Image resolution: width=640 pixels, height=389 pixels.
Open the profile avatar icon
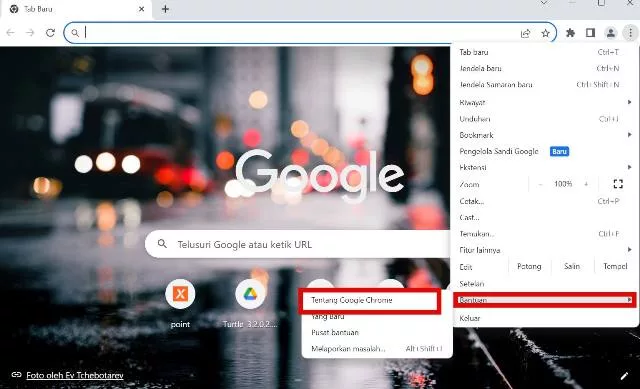click(611, 33)
